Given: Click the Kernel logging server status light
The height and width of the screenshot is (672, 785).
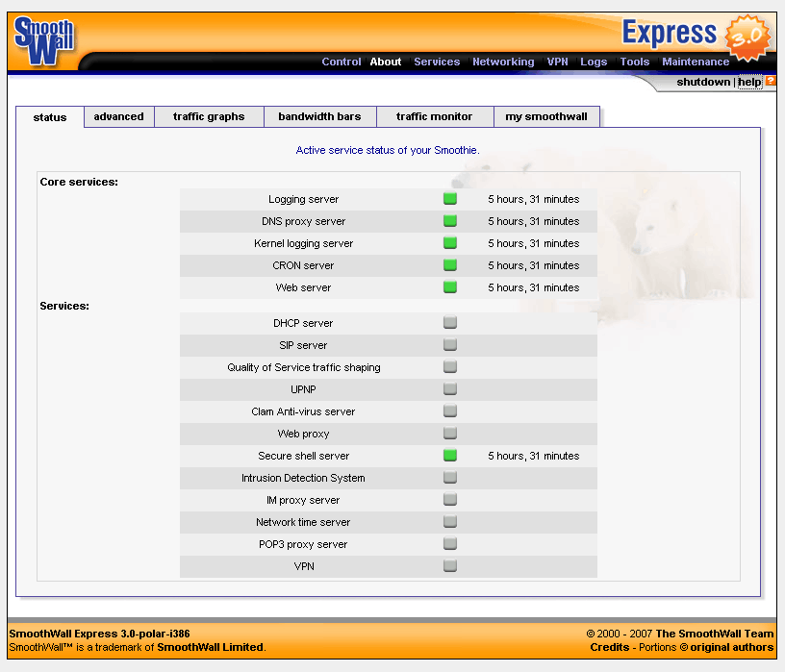Looking at the screenshot, I should point(450,242).
